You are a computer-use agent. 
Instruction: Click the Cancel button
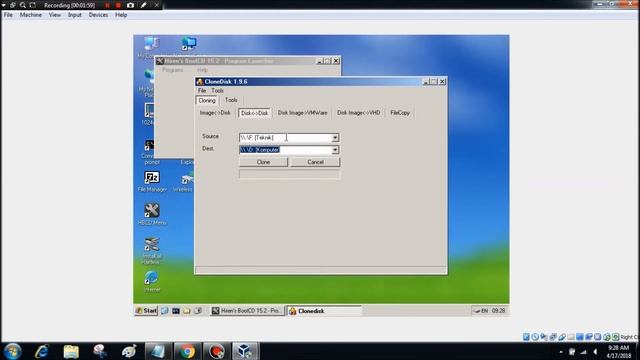[315, 162]
